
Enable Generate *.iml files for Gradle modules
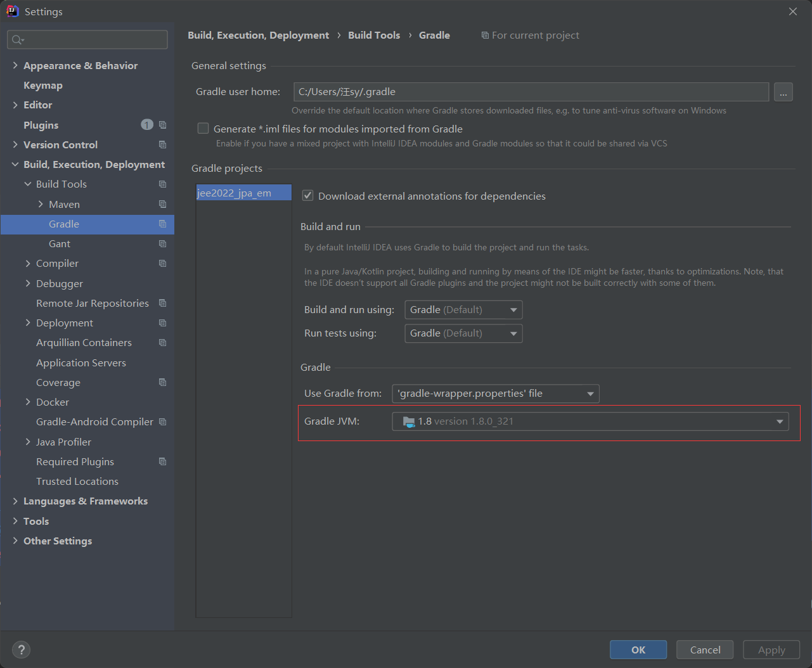(x=203, y=128)
